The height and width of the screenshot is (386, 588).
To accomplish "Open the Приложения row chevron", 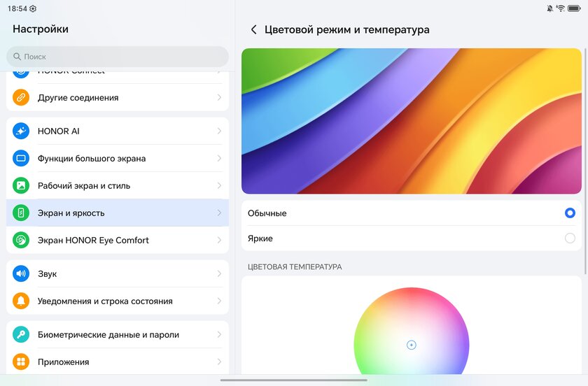I will [219, 362].
